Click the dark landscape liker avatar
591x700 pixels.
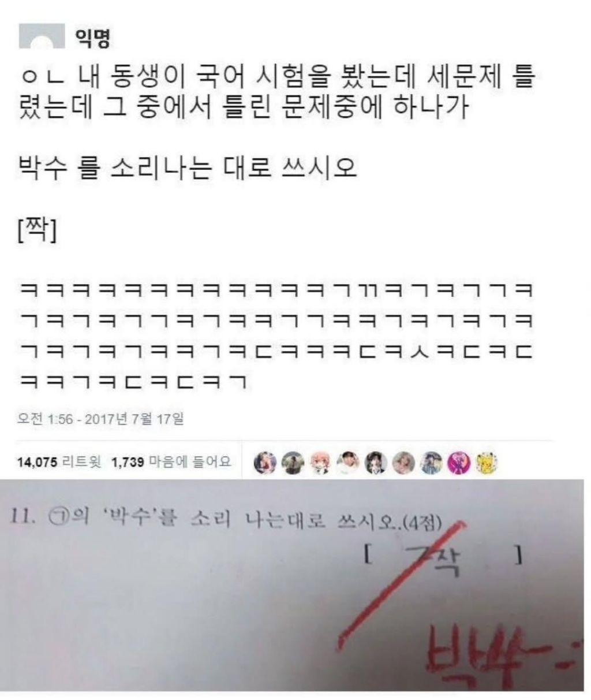coord(293,463)
